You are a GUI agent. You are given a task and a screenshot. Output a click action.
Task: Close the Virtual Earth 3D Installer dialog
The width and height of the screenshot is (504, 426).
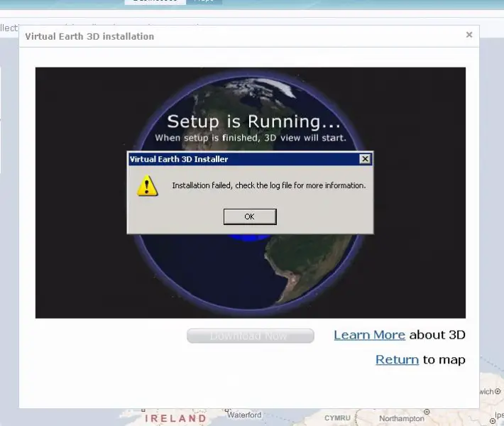(365, 159)
